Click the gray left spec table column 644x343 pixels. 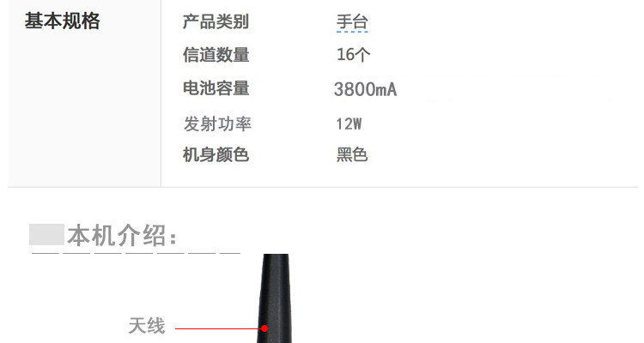coord(85,93)
